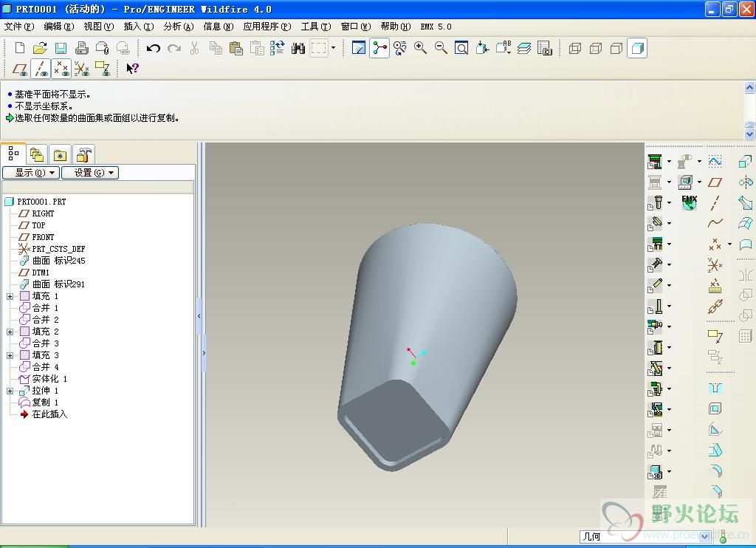Expand the 填充 1 tree node
Image resolution: width=756 pixels, height=548 pixels.
coord(10,296)
